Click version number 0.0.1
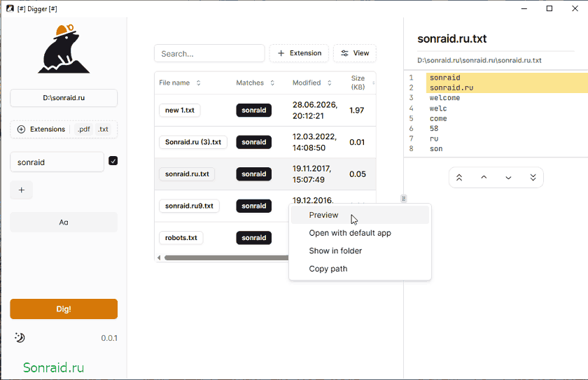 (x=109, y=338)
